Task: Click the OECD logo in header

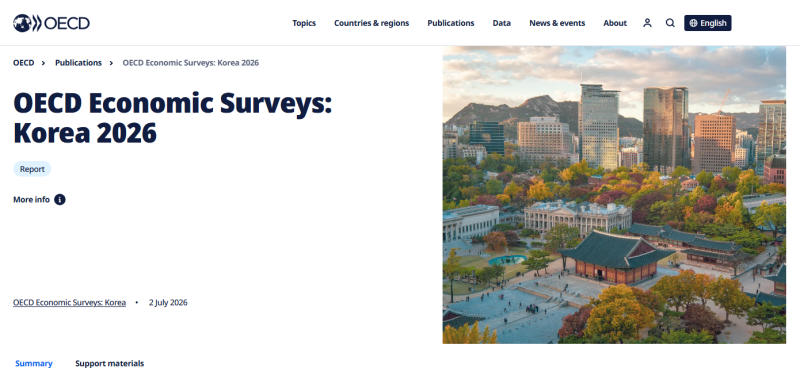Action: pos(51,23)
